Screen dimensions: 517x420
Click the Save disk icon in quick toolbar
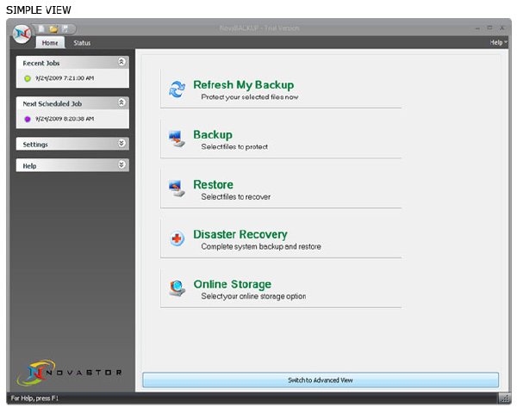65,29
